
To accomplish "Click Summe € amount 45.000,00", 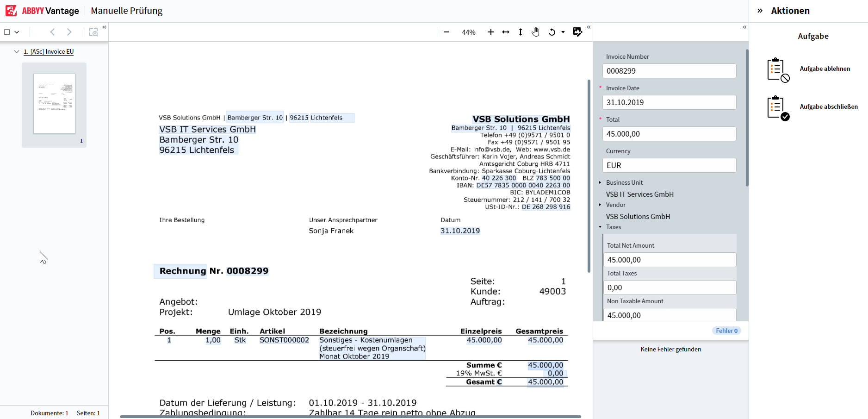I will click(546, 365).
